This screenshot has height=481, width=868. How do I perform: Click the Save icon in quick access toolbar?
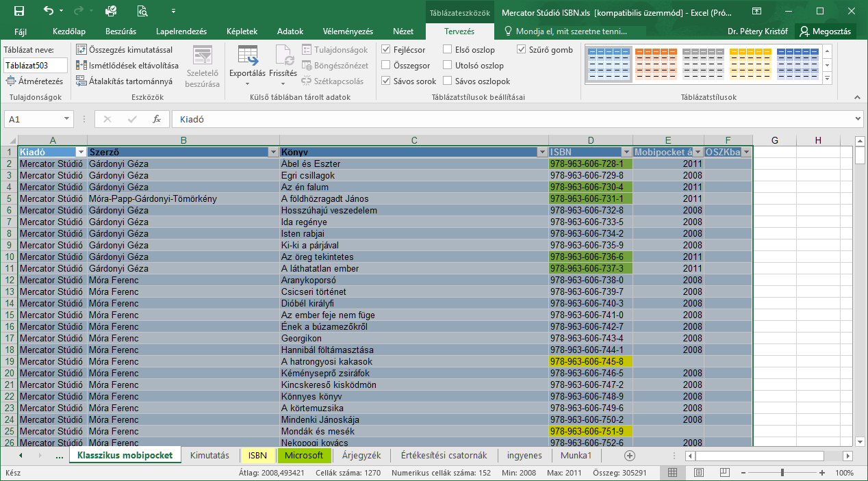click(x=19, y=11)
